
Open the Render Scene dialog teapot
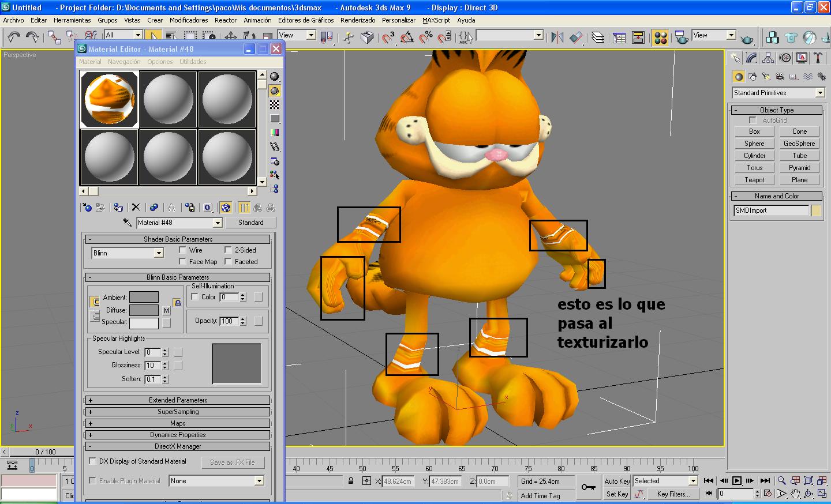click(682, 37)
